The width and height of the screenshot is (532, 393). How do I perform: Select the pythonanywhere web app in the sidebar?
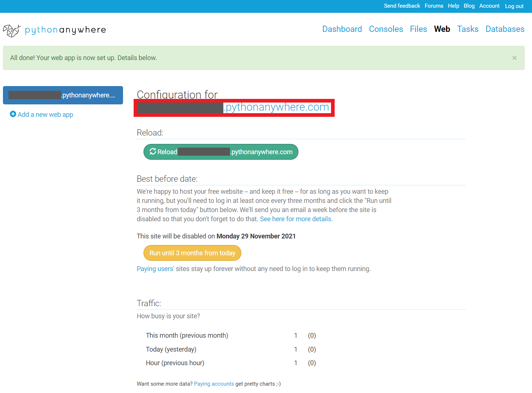pos(63,95)
